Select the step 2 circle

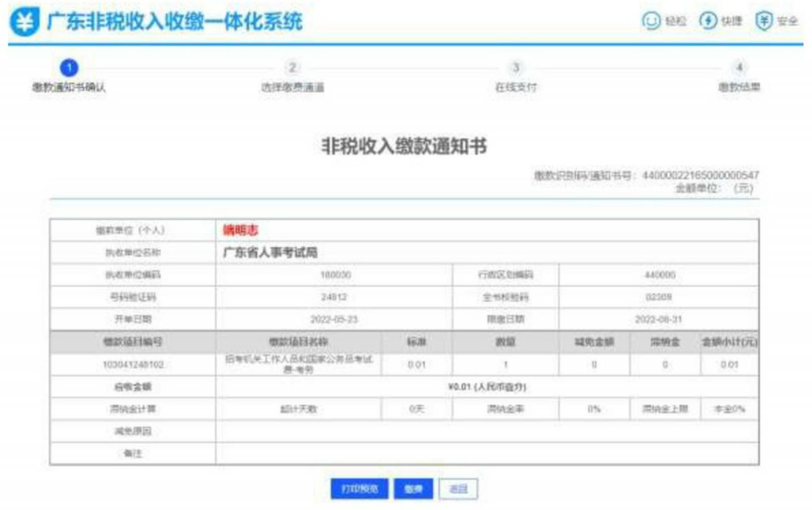tap(293, 68)
